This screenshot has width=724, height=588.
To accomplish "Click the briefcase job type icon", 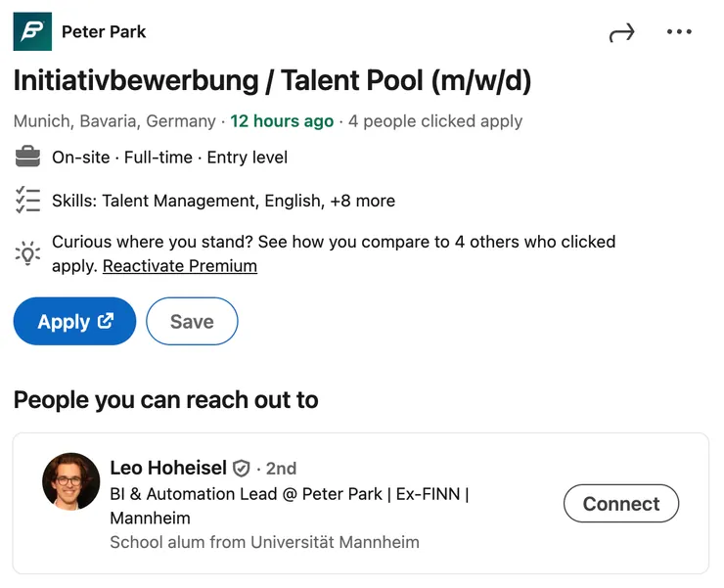I will [27, 157].
